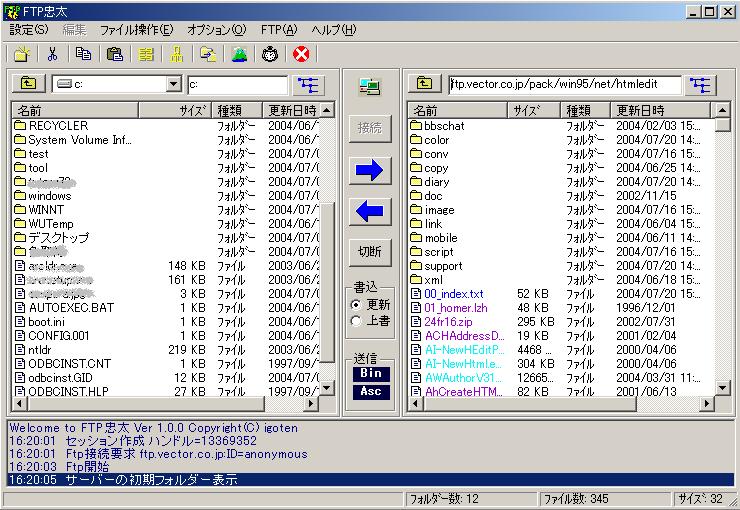The image size is (740, 510).
Task: Select the サーバーの初期フォルダー表示 log line
Action: [x=370, y=480]
